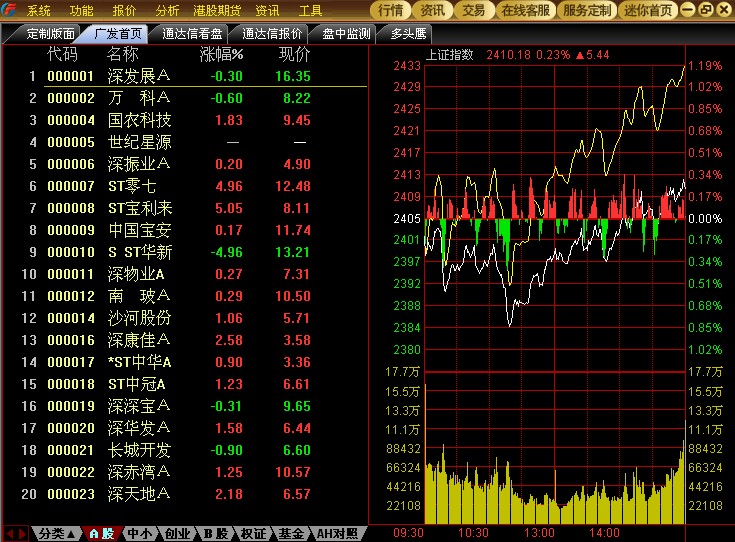735x542 pixels.
Task: Select the 多头鹰 tab
Action: coord(408,34)
